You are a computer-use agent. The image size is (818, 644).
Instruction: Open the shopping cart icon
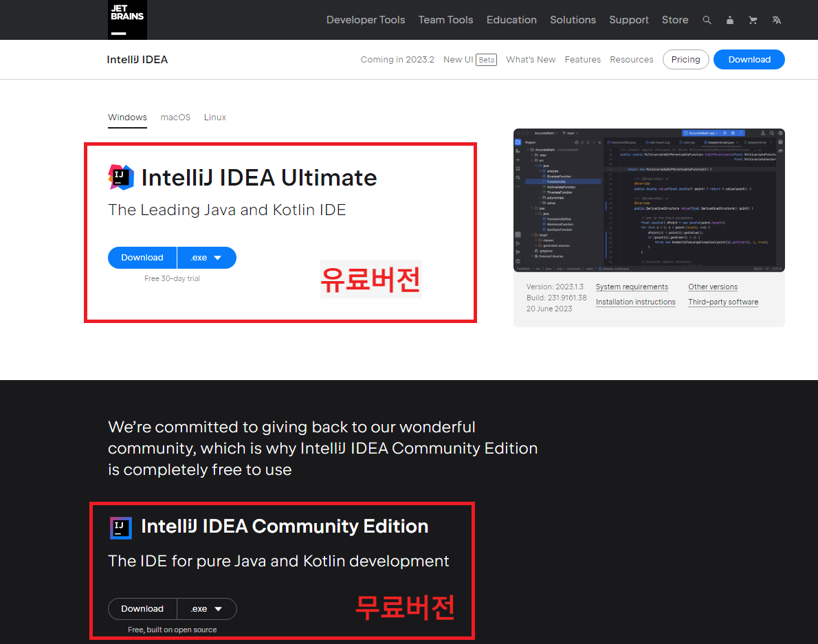pyautogui.click(x=753, y=20)
